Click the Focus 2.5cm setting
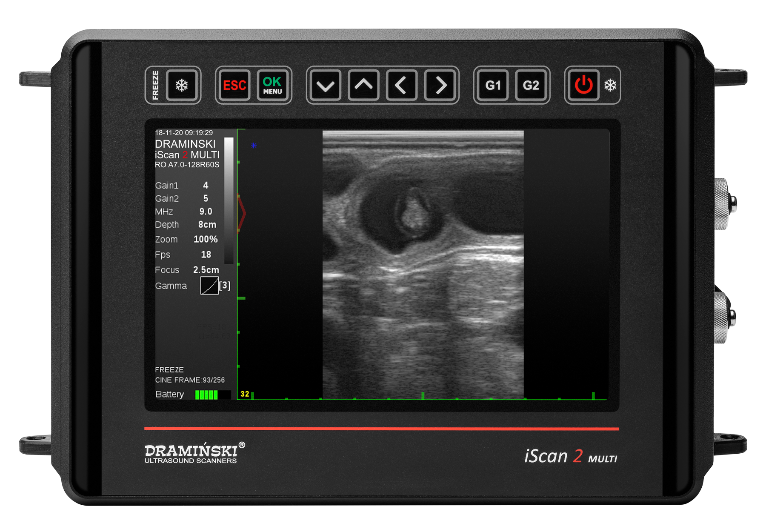Image resolution: width=766 pixels, height=532 pixels. (x=187, y=270)
